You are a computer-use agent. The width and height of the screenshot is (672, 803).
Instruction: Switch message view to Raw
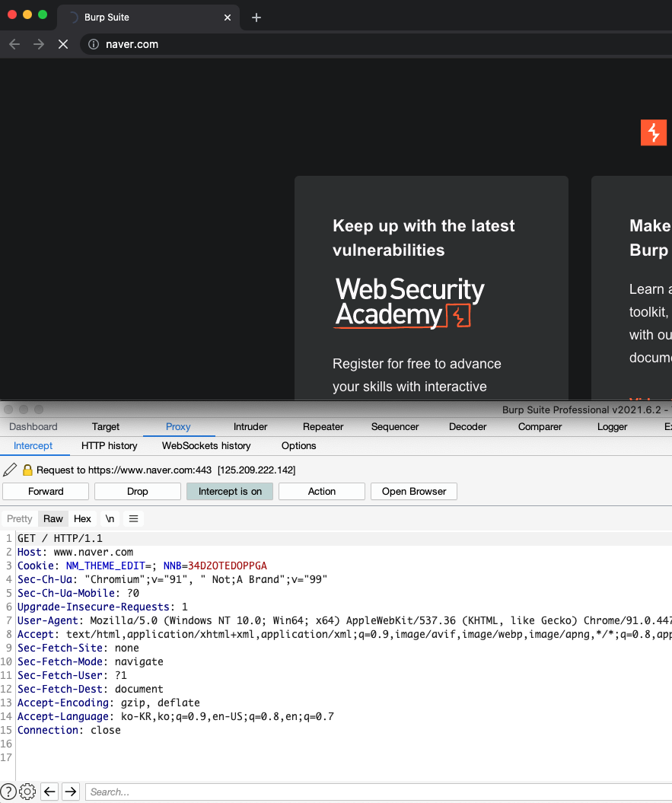[x=53, y=519]
